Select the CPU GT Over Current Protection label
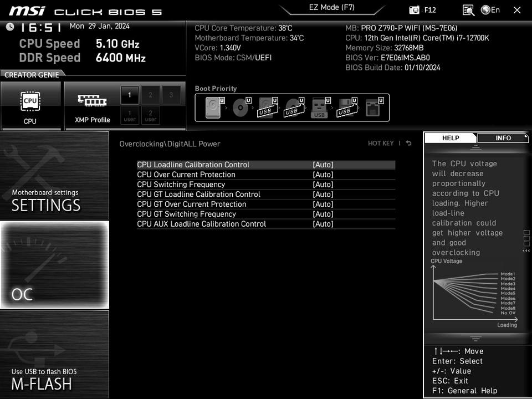The width and height of the screenshot is (532, 399). (x=191, y=204)
